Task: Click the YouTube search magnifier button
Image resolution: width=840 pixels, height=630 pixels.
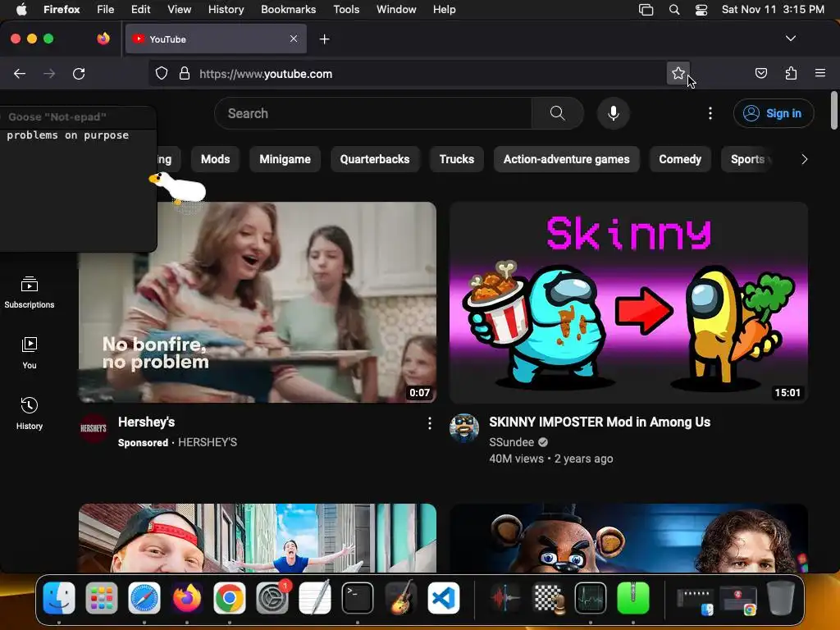Action: tap(558, 113)
